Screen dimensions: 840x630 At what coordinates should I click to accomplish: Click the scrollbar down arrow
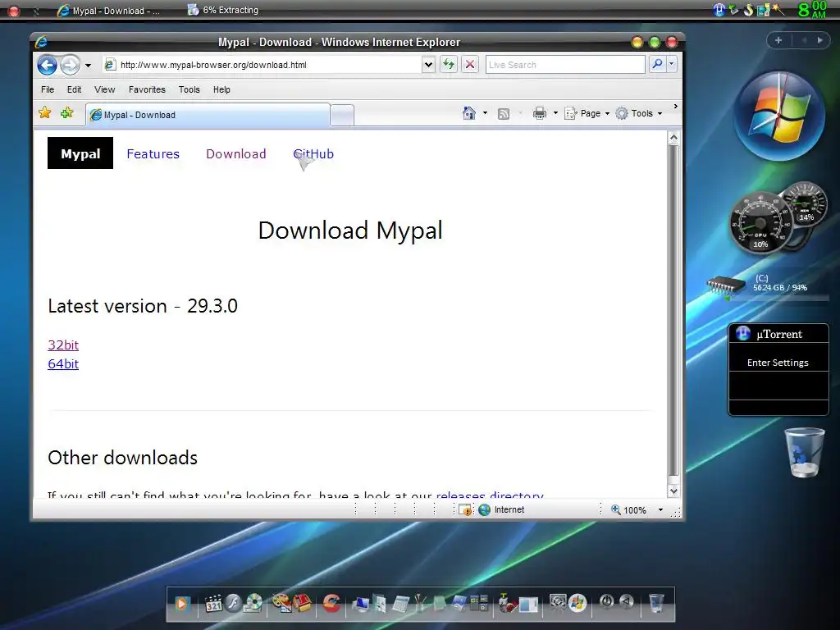tap(673, 491)
